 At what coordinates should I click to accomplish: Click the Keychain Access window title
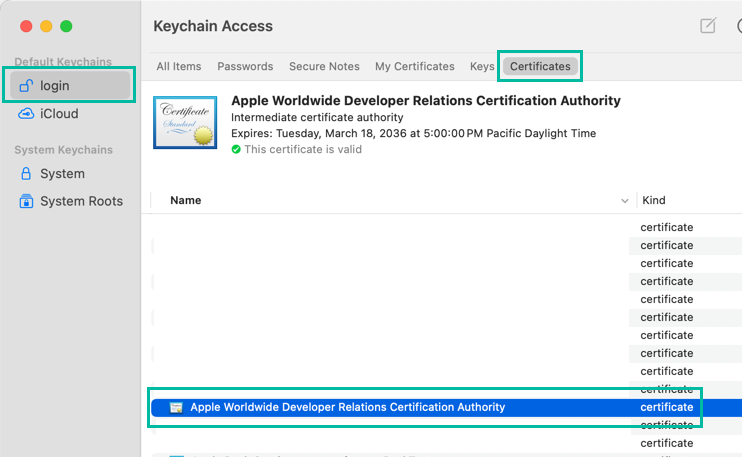point(213,26)
